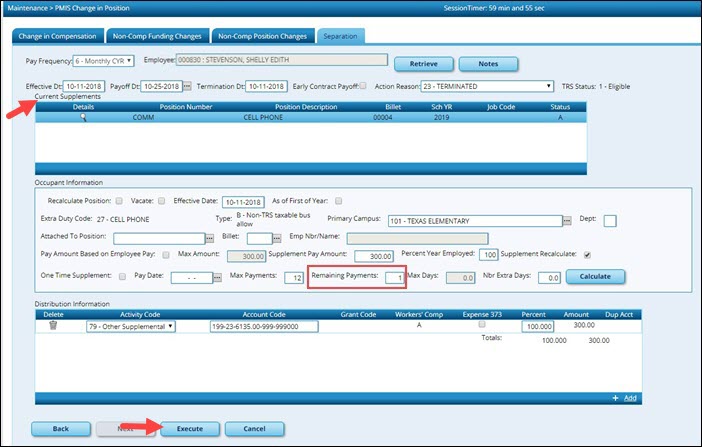The image size is (702, 447).
Task: Open Billet lookup ellipsis button
Action: 281,239
